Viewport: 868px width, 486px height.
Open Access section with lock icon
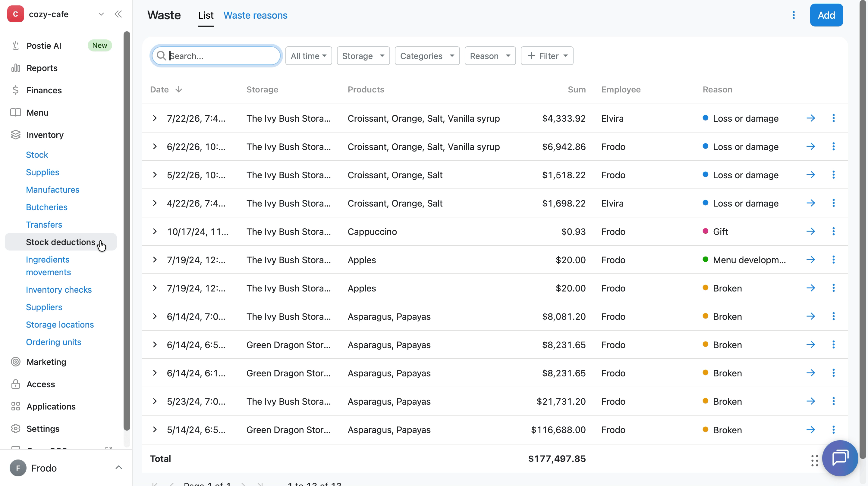click(x=40, y=384)
